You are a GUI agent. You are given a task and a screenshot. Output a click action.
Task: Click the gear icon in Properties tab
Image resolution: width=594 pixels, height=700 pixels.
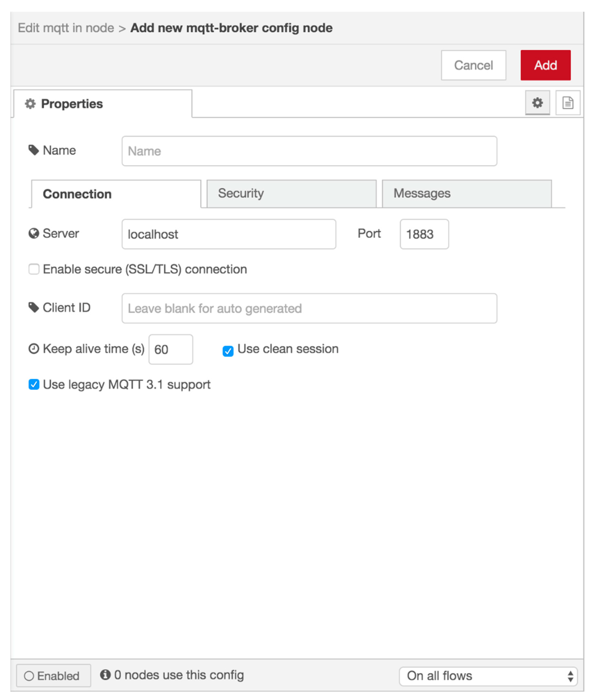(30, 104)
